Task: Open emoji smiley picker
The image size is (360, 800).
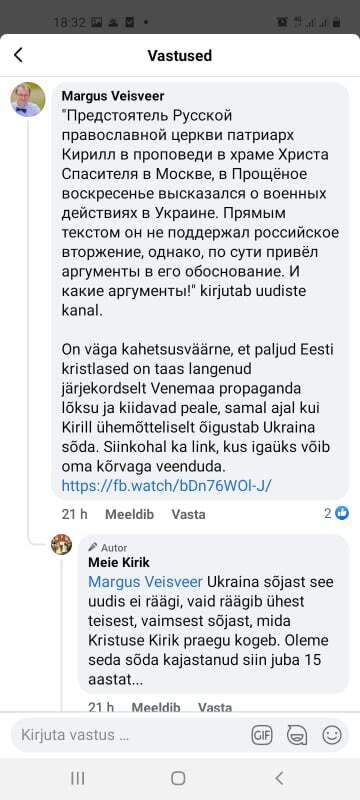Action: click(x=332, y=735)
